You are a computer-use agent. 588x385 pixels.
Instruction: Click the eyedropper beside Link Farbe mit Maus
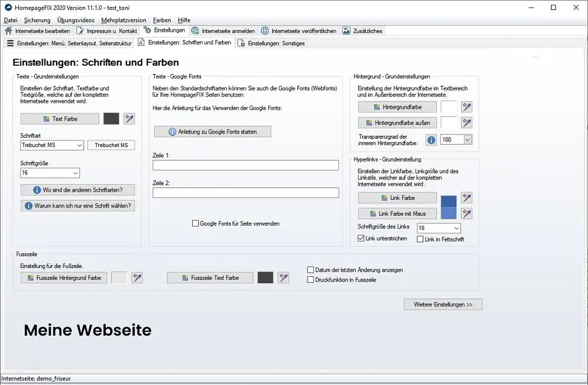466,213
